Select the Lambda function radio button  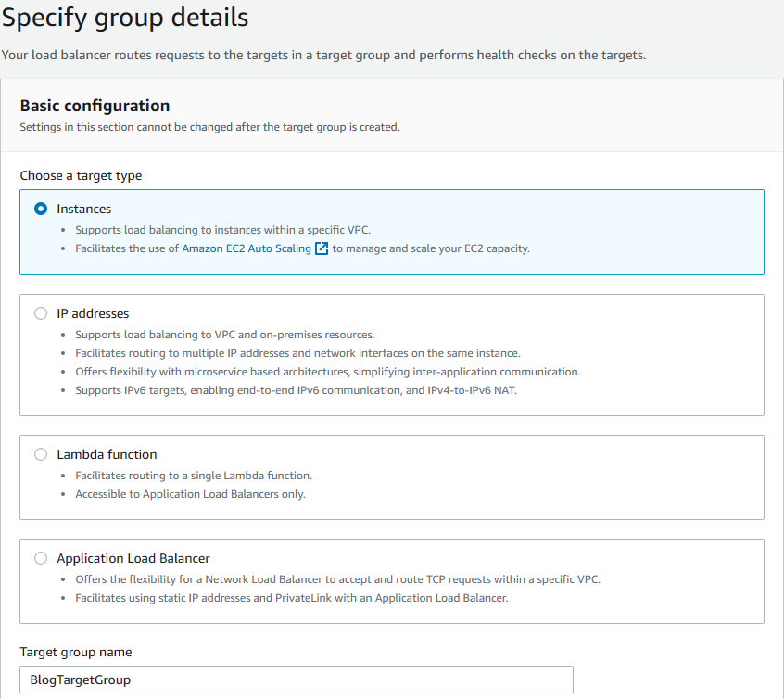click(41, 454)
